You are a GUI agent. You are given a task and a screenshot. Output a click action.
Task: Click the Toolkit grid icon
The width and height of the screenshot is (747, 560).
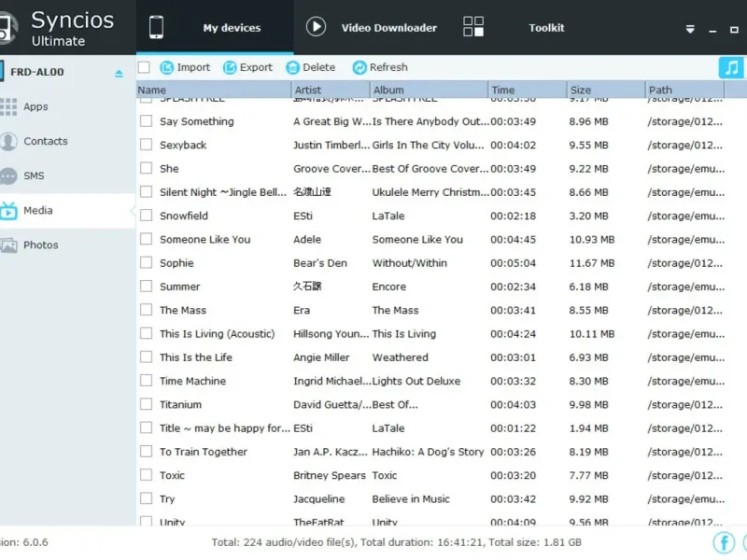pos(473,27)
